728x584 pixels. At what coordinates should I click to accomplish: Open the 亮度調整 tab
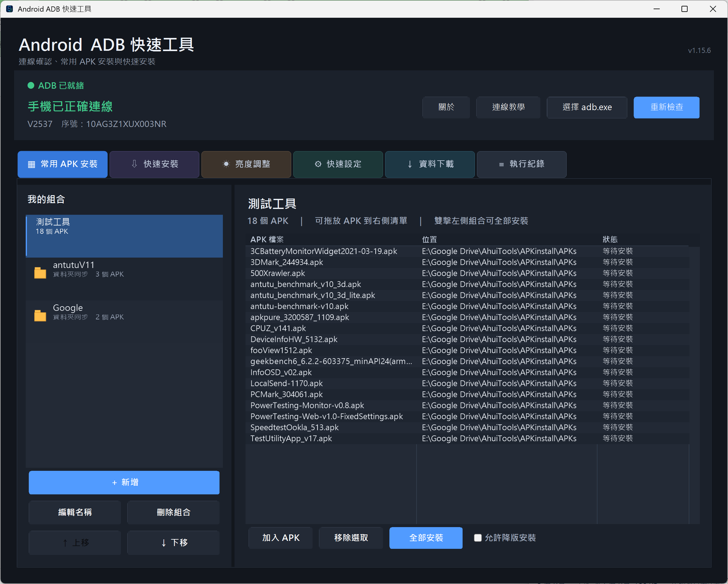click(246, 164)
